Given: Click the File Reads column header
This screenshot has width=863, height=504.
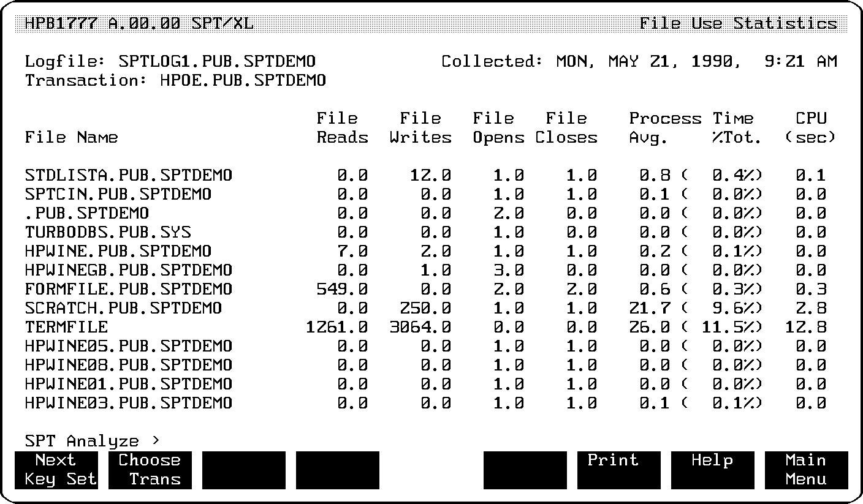Looking at the screenshot, I should [x=342, y=128].
